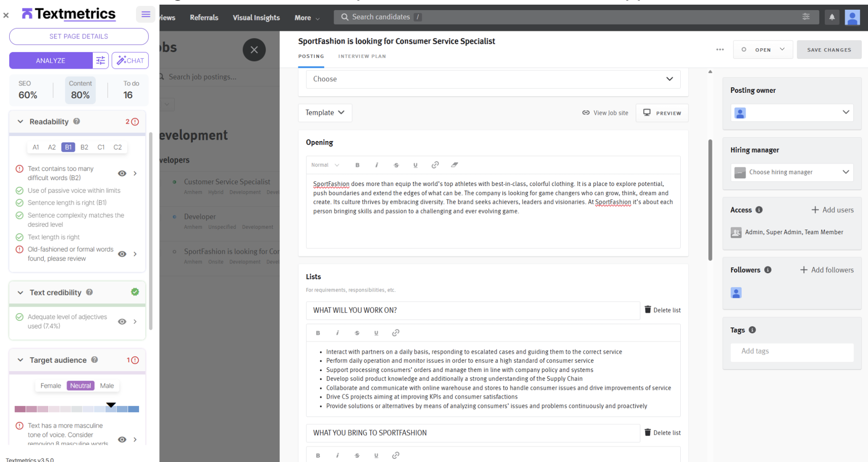Click Add users in Access
The height and width of the screenshot is (462, 868).
pos(832,210)
